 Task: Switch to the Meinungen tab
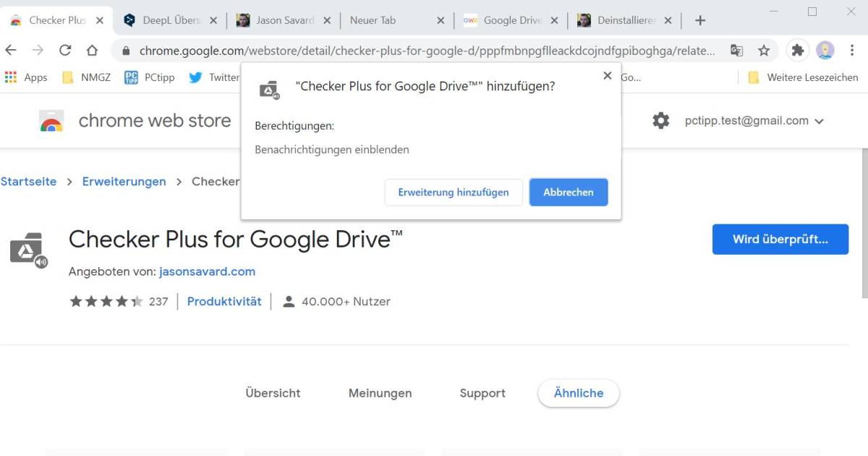coord(380,393)
